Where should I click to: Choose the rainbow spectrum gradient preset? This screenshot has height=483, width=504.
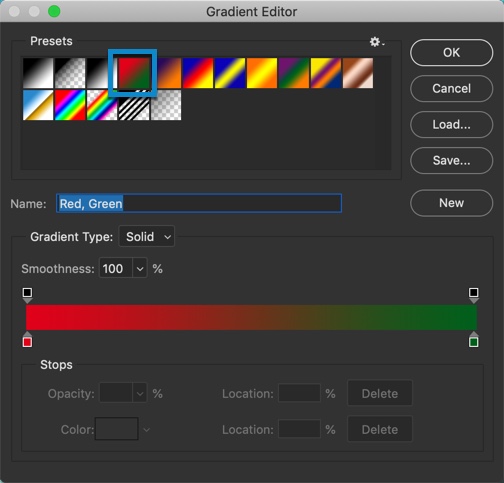pyautogui.click(x=70, y=105)
